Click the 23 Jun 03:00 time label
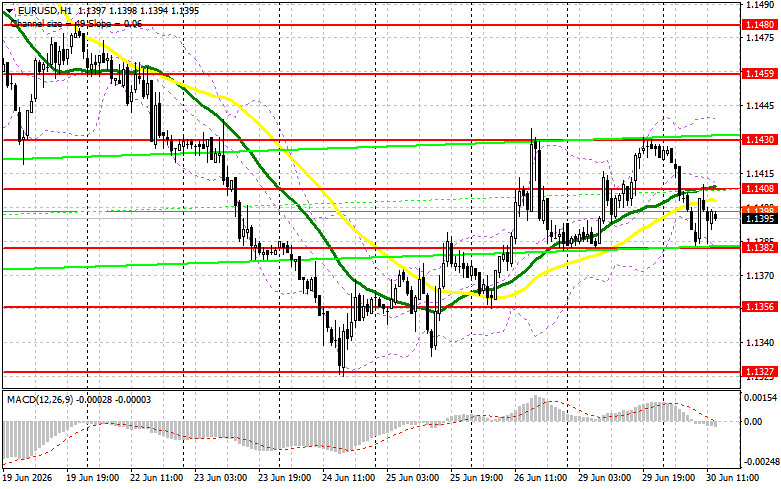Image resolution: width=781 pixels, height=489 pixels. [x=221, y=478]
